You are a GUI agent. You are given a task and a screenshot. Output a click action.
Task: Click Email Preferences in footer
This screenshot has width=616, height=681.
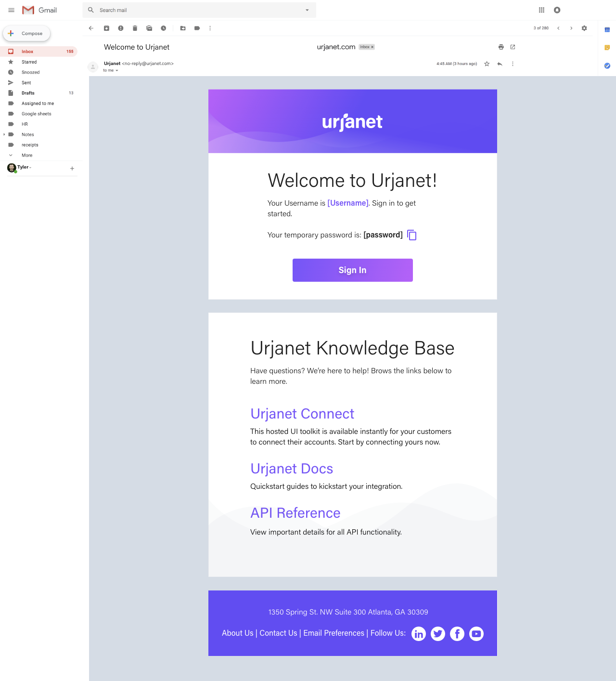[x=334, y=633]
